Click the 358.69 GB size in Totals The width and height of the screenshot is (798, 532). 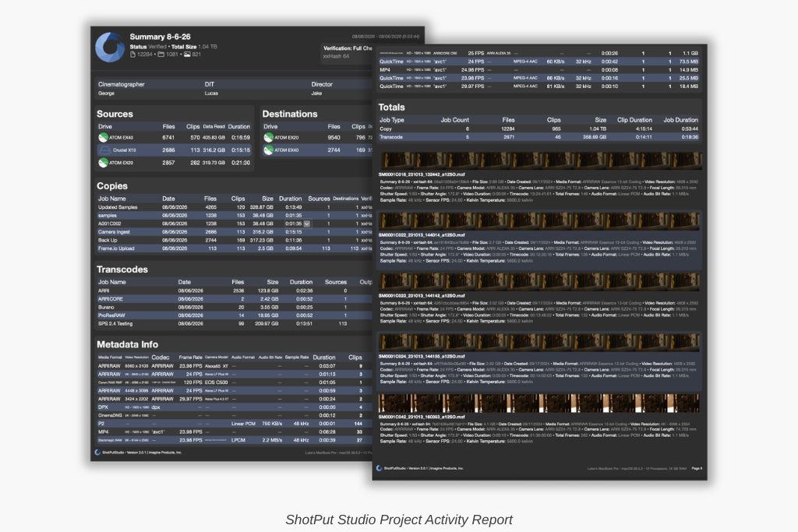click(x=595, y=137)
